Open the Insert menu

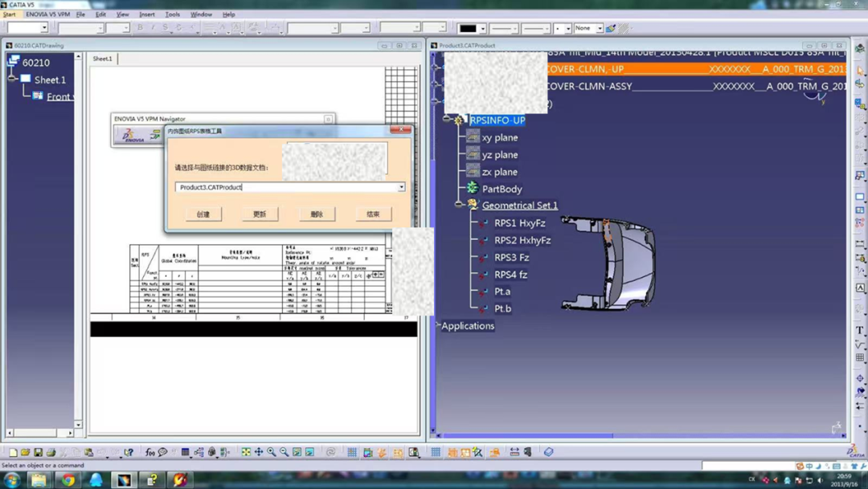[x=147, y=14]
